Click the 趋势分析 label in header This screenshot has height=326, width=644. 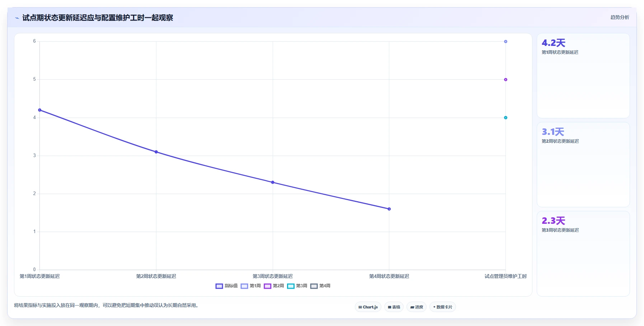pos(620,17)
